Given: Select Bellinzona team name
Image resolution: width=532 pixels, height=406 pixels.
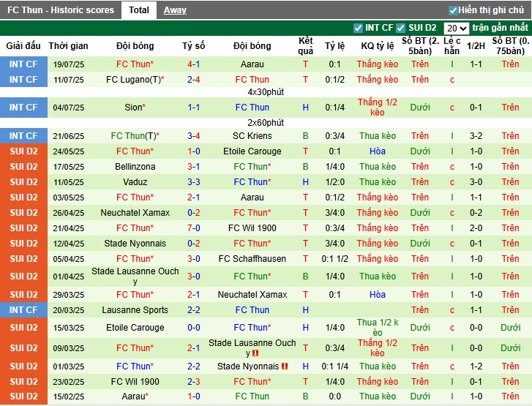Looking at the screenshot, I should [135, 167].
